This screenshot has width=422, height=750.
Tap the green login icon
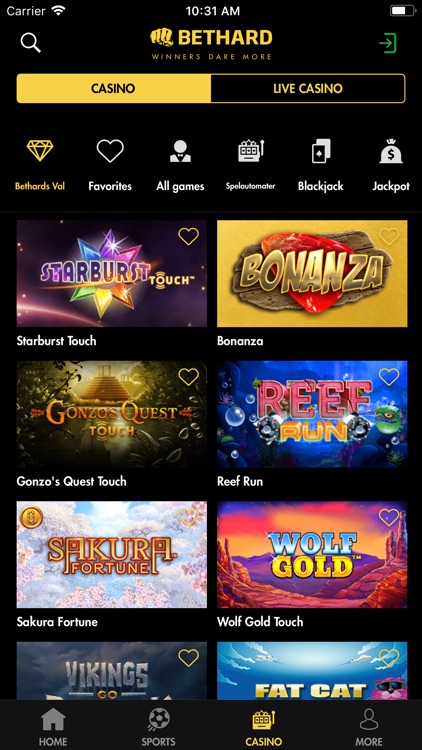[x=388, y=43]
